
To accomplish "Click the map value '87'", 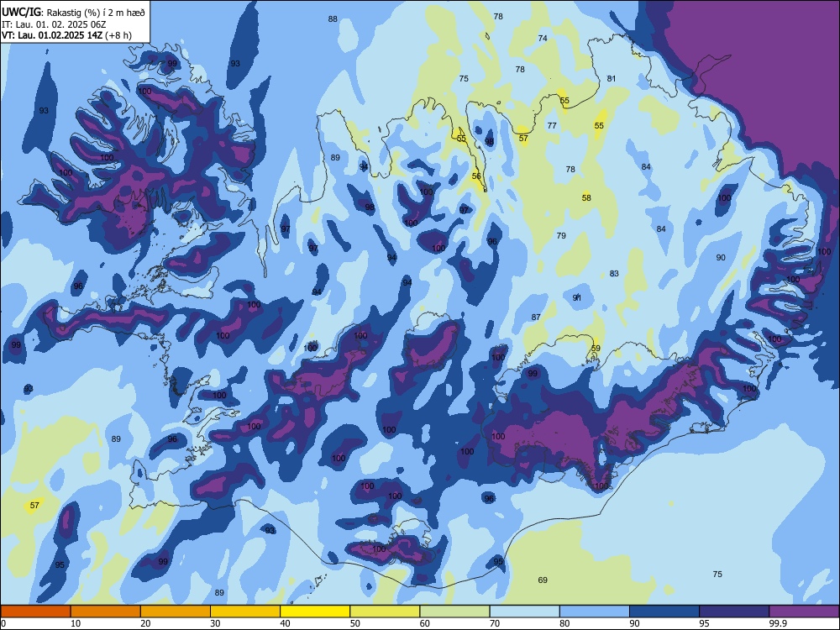I will coord(536,318).
